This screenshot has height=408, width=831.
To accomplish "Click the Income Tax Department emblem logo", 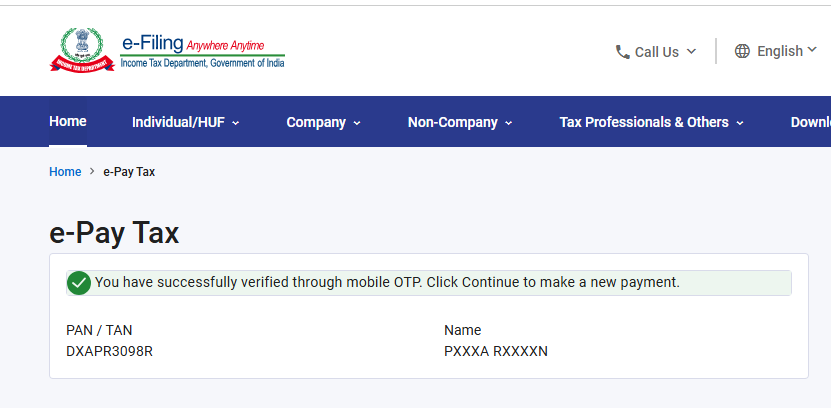I will tap(81, 48).
